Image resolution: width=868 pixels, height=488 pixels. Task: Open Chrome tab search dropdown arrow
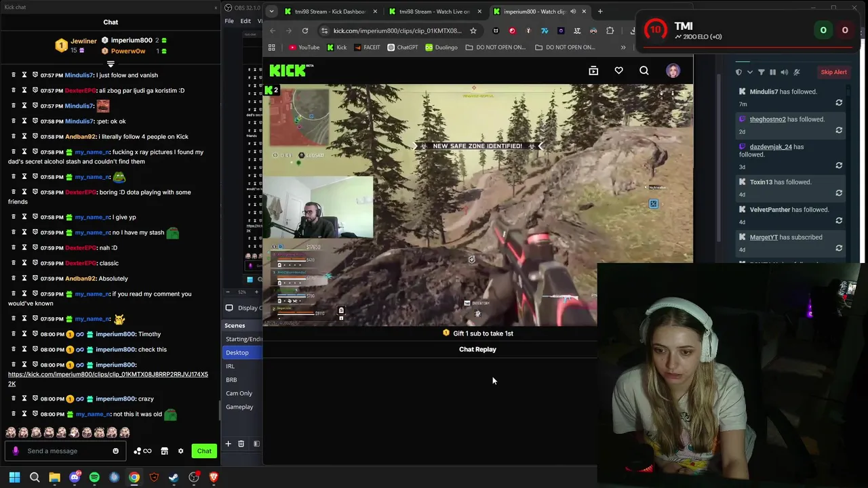(271, 11)
